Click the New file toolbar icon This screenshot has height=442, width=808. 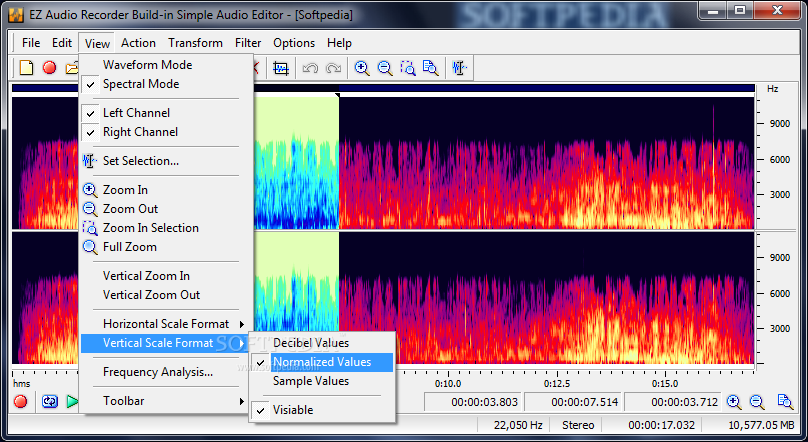[x=26, y=67]
